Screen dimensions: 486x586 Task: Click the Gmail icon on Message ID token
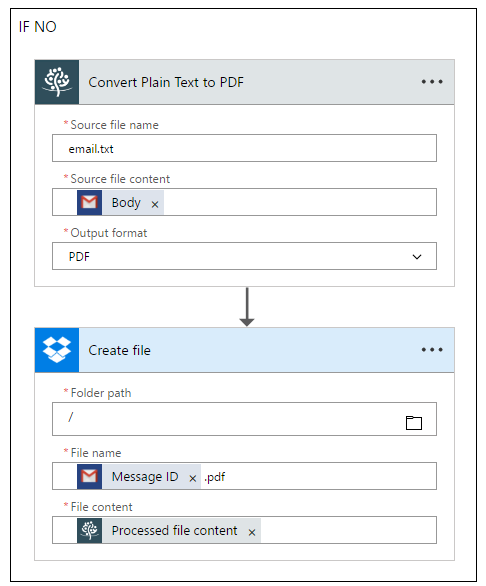pyautogui.click(x=89, y=476)
